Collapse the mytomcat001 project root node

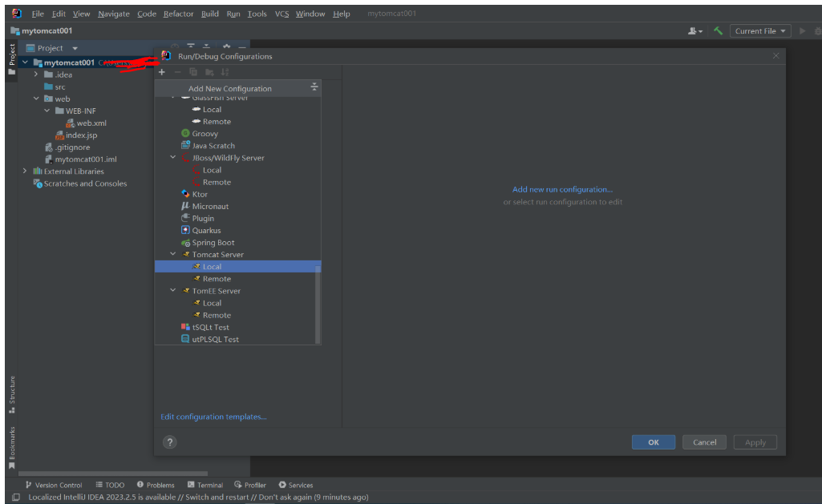[x=25, y=62]
